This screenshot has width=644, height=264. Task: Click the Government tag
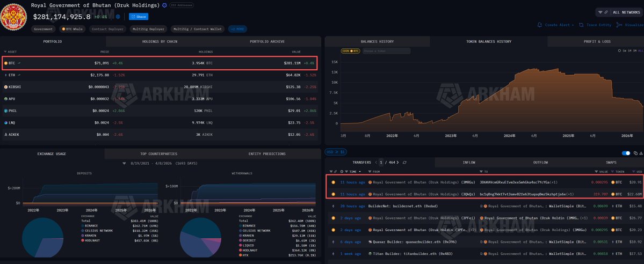click(x=43, y=29)
